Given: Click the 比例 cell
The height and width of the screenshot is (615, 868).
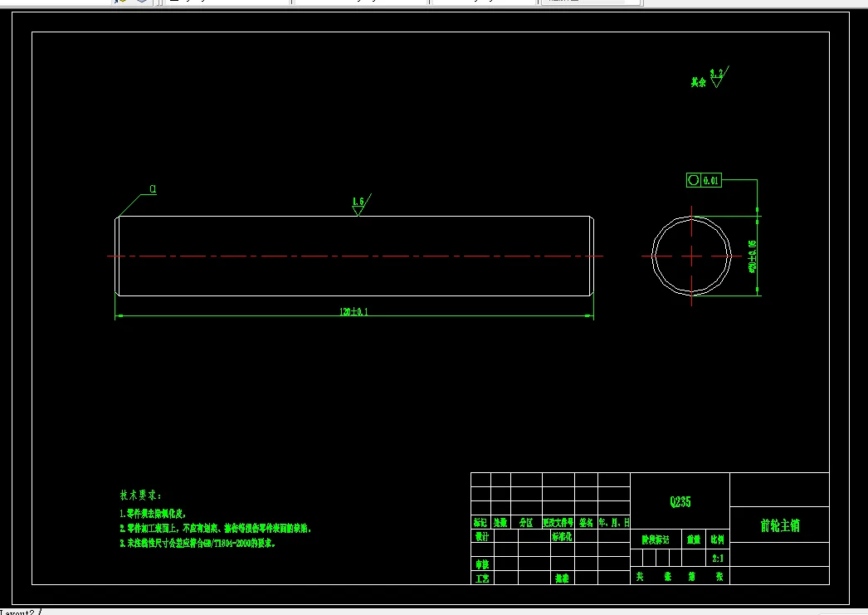Looking at the screenshot, I should [718, 539].
